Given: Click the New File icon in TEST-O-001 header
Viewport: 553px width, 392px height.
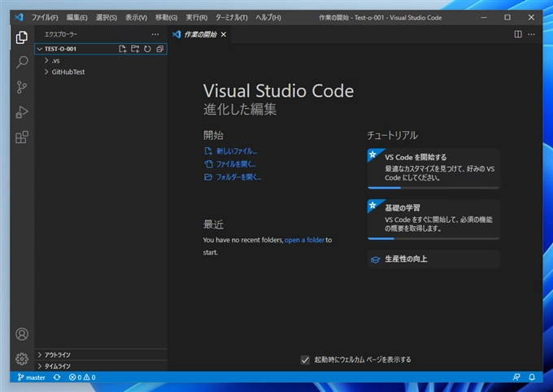Looking at the screenshot, I should (122, 49).
